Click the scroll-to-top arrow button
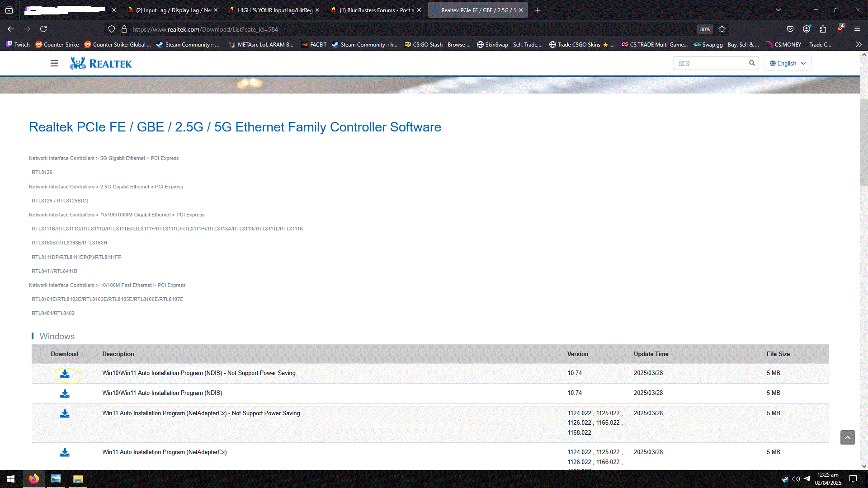The width and height of the screenshot is (868, 488). tap(847, 437)
